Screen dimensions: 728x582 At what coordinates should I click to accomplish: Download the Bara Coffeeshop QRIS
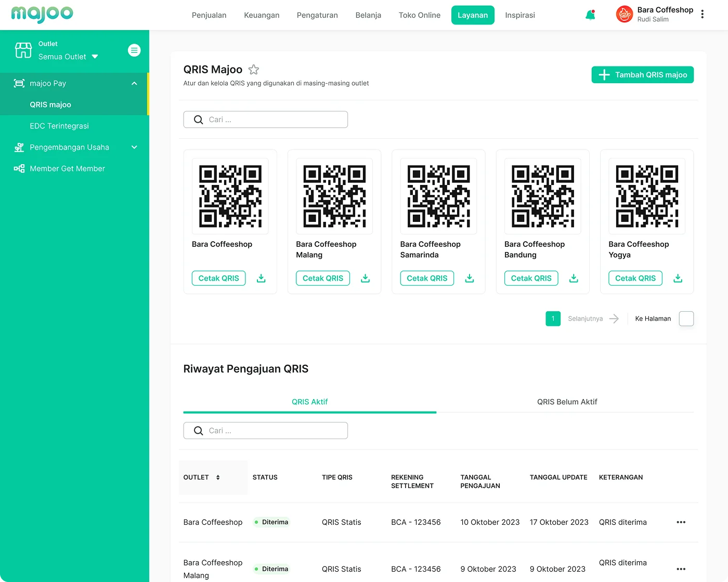pos(261,278)
